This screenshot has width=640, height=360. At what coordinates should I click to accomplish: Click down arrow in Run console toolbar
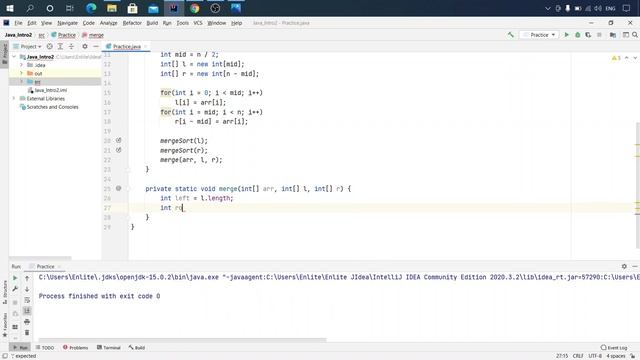27,289
